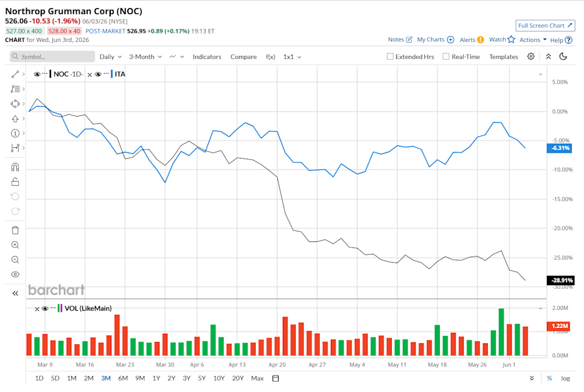Viewport: 584px width, 392px height.
Task: Expand the chart legend chevron at top right
Action: (x=540, y=74)
